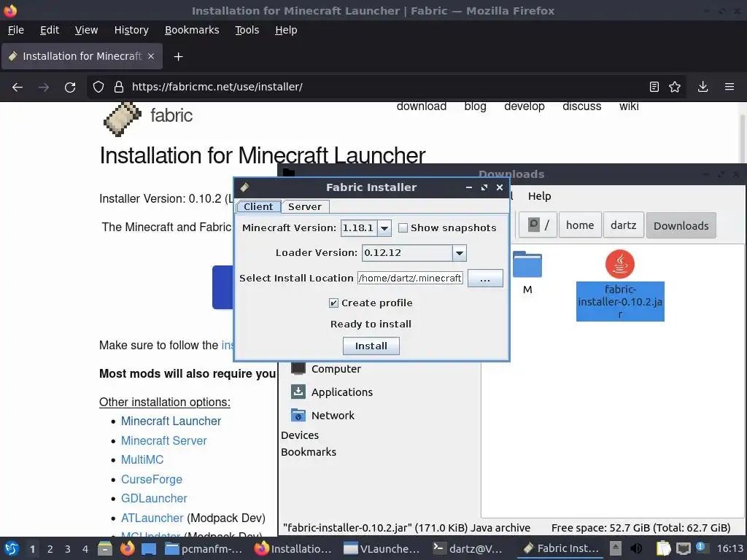The image size is (747, 560).
Task: Open the blog link in fabric nav
Action: pyautogui.click(x=475, y=106)
